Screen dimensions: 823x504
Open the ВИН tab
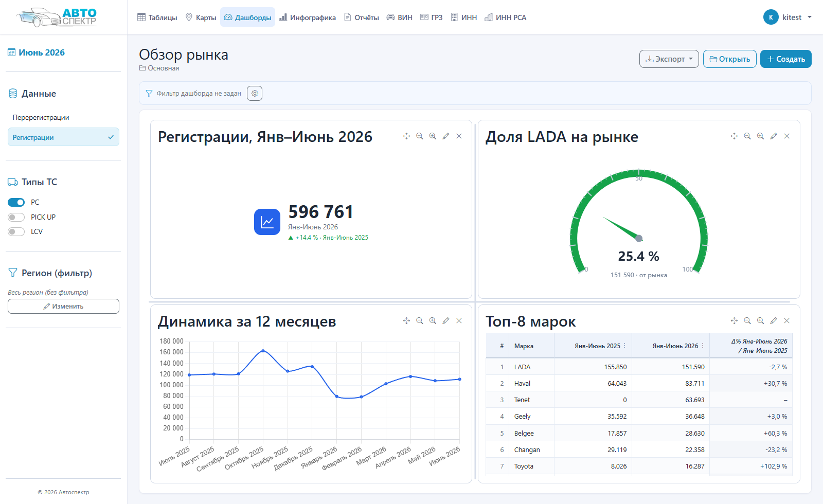400,17
